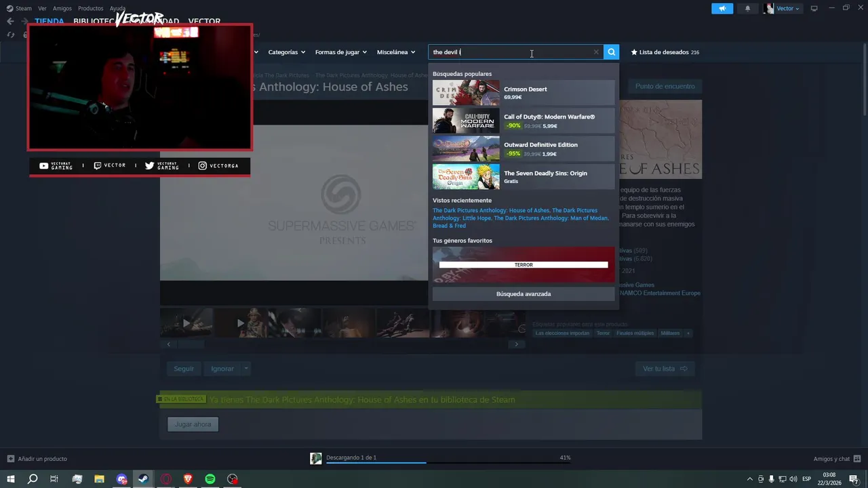Image resolution: width=868 pixels, height=488 pixels.
Task: Open the Bread & Fred recent link
Action: (449, 226)
